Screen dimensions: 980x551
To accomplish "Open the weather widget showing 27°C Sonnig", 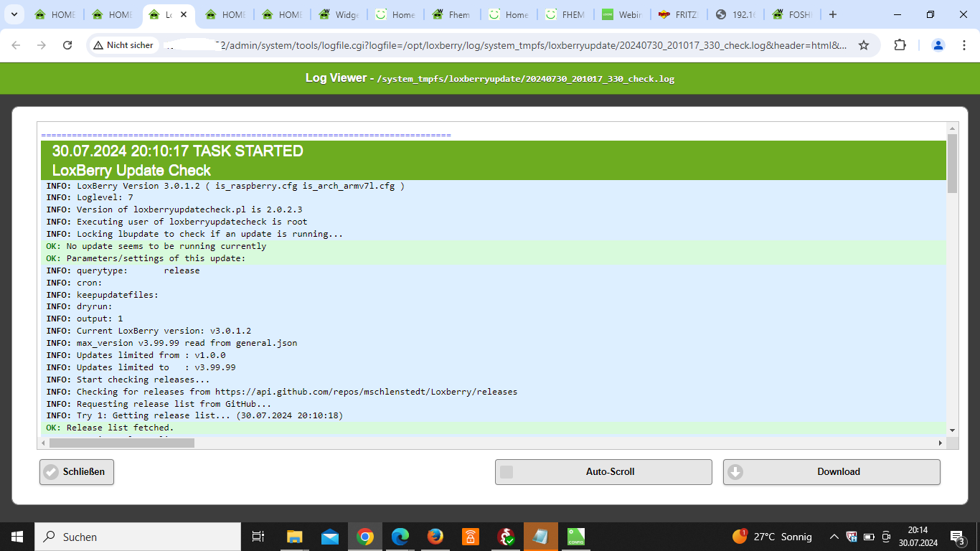I will [772, 537].
